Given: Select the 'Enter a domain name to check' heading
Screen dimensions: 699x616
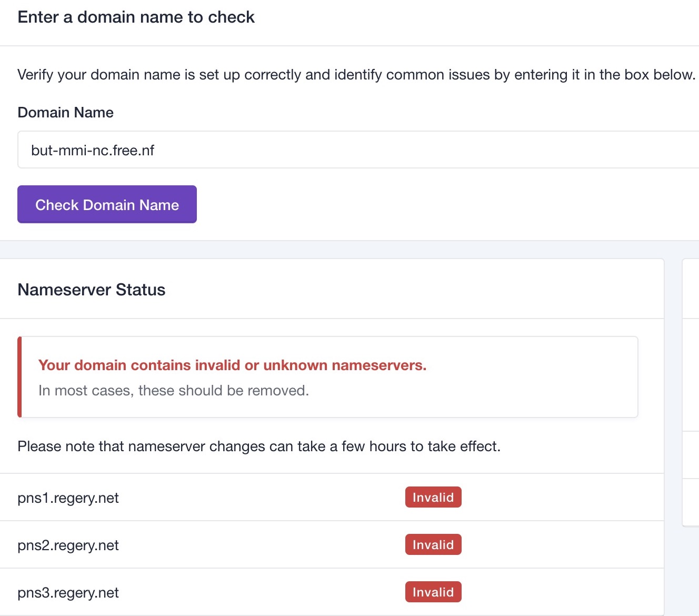Looking at the screenshot, I should pos(136,17).
